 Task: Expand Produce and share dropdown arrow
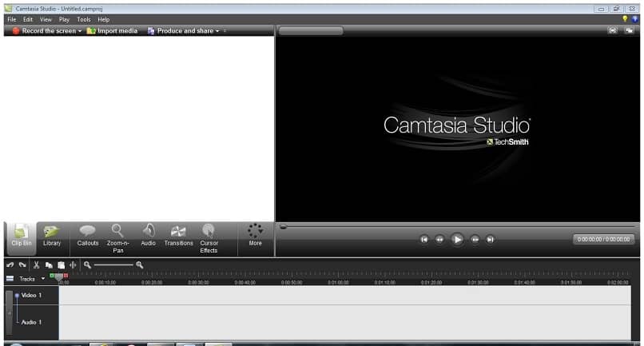217,31
